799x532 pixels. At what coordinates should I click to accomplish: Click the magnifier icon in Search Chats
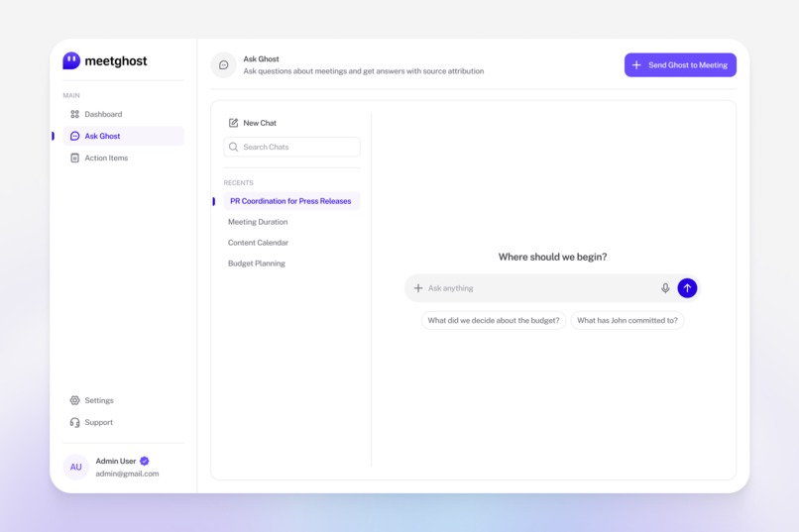click(233, 147)
